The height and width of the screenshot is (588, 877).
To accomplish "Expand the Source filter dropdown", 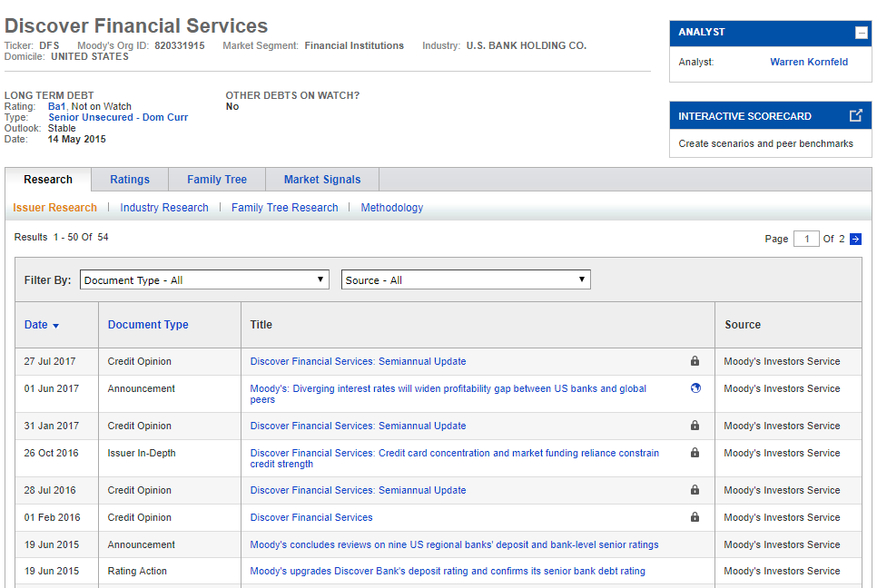I will pyautogui.click(x=466, y=280).
